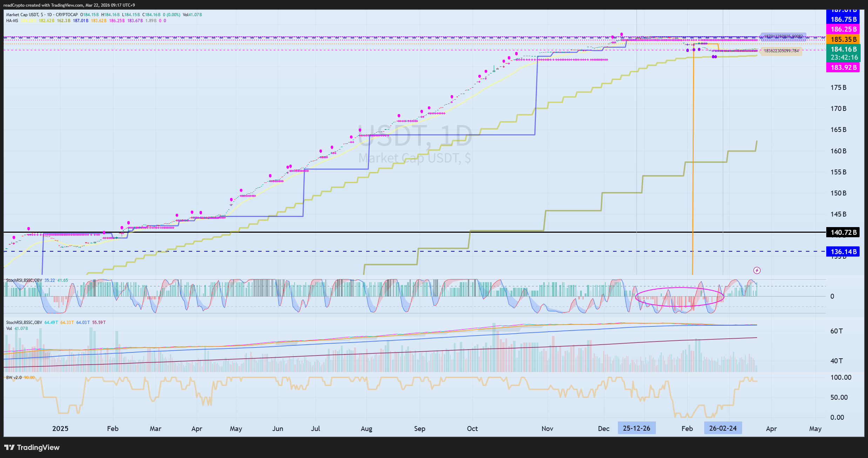Click the readCrypto created with TradingView.com header
This screenshot has height=458, width=868.
point(69,5)
